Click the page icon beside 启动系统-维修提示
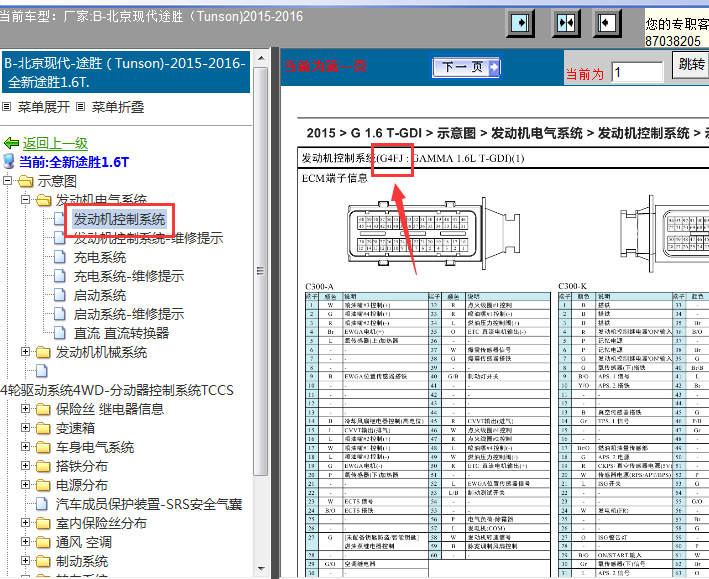 pyautogui.click(x=60, y=314)
